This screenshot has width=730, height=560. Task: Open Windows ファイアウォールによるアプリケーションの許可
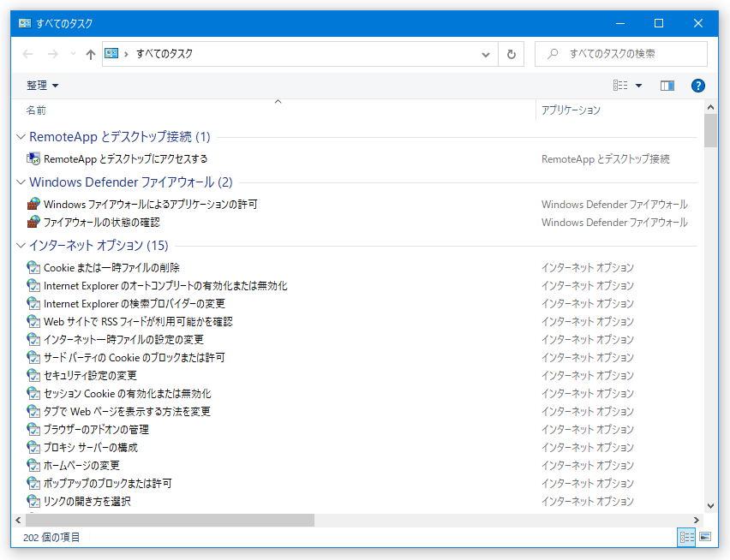(151, 204)
